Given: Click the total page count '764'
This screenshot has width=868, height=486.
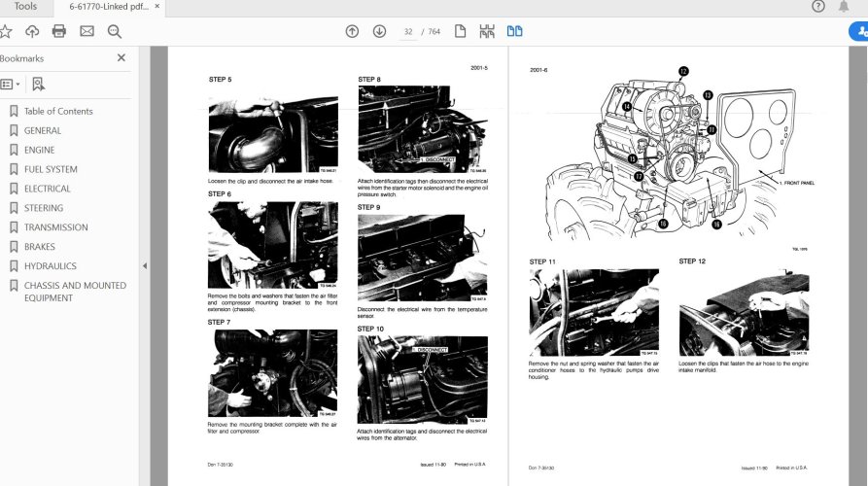Looking at the screenshot, I should [x=434, y=31].
